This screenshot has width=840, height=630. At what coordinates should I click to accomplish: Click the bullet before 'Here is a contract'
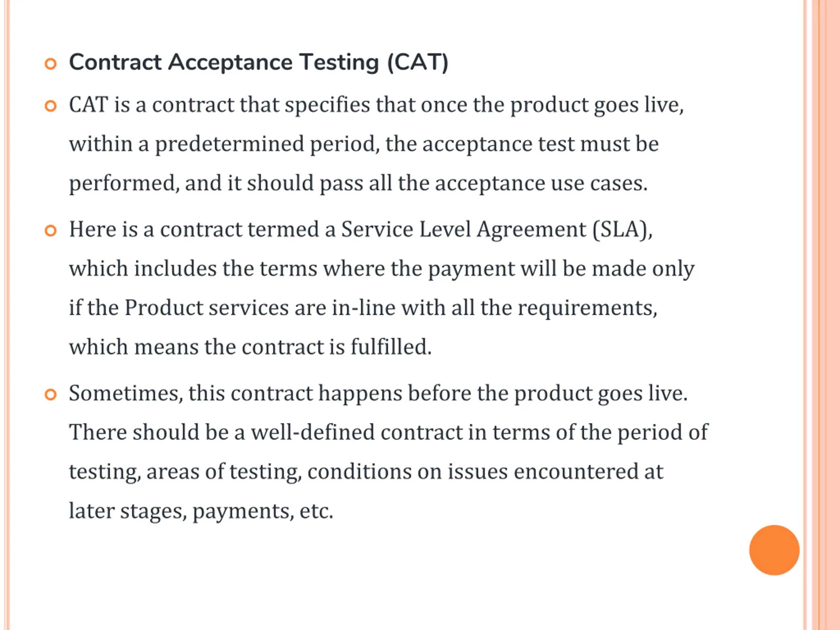pyautogui.click(x=51, y=230)
